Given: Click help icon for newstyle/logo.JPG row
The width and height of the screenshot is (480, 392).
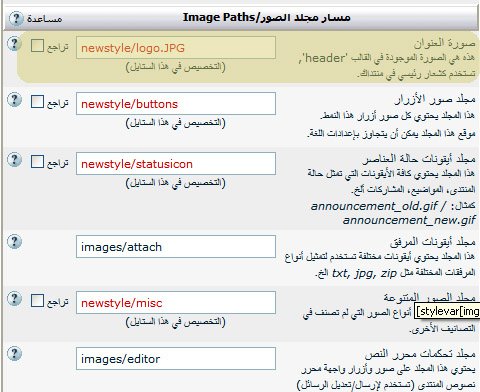Looking at the screenshot, I should click(x=14, y=44).
